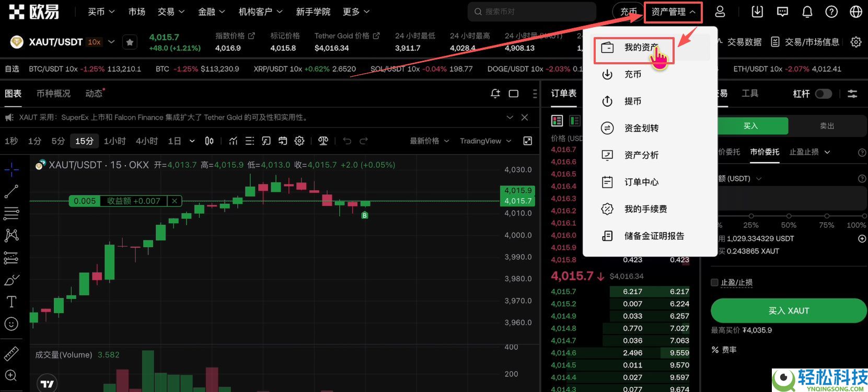
Task: Set amount slider to 75%
Action: 827,216
